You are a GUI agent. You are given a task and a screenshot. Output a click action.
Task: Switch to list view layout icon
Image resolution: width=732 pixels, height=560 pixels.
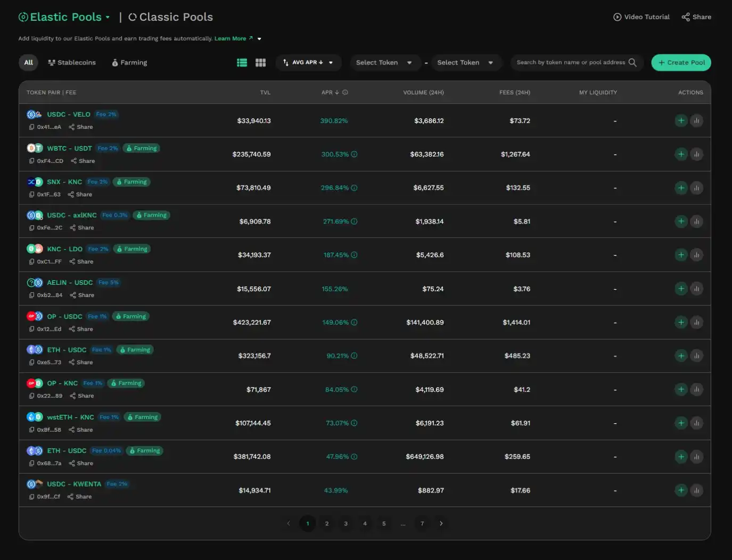[242, 63]
